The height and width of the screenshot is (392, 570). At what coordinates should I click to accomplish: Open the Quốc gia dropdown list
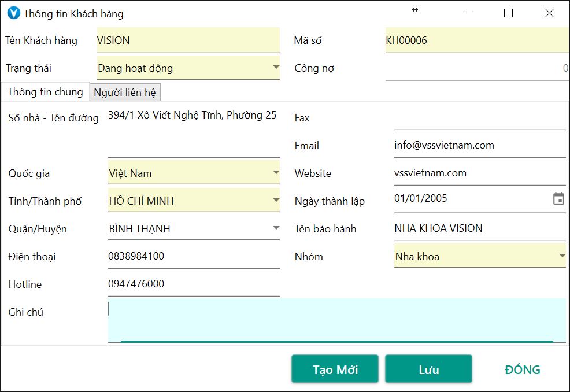coord(276,173)
